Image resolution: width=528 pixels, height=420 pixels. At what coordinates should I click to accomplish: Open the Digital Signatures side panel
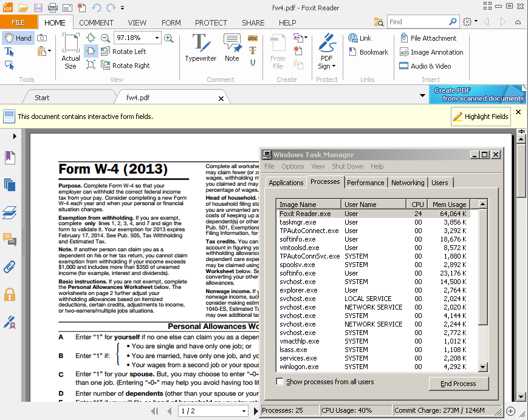pyautogui.click(x=10, y=322)
